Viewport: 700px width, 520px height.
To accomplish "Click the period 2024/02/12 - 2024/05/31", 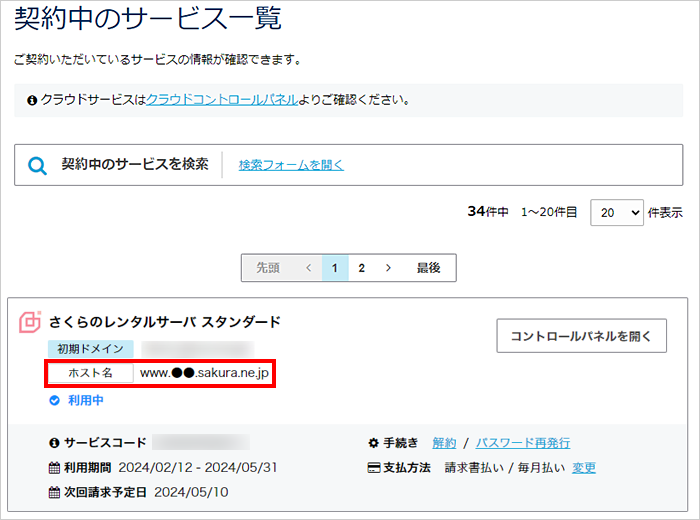I will pyautogui.click(x=198, y=467).
